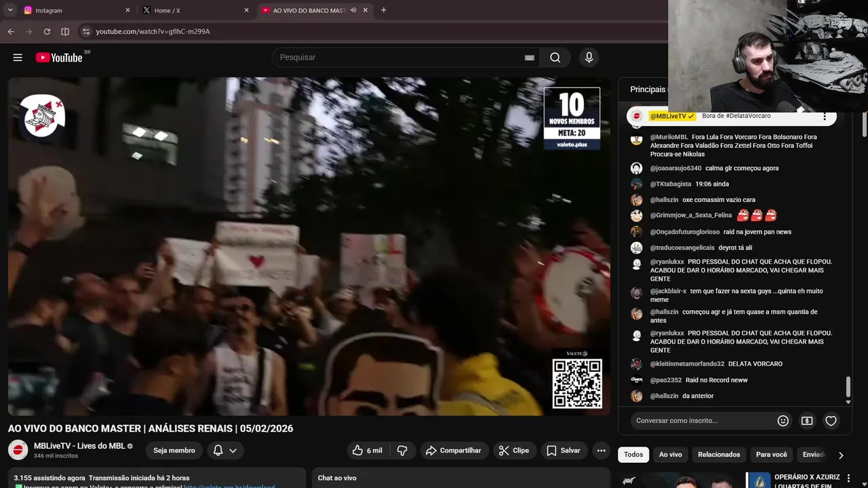Open notification bell dropdown
The image size is (868, 488).
[x=225, y=451]
